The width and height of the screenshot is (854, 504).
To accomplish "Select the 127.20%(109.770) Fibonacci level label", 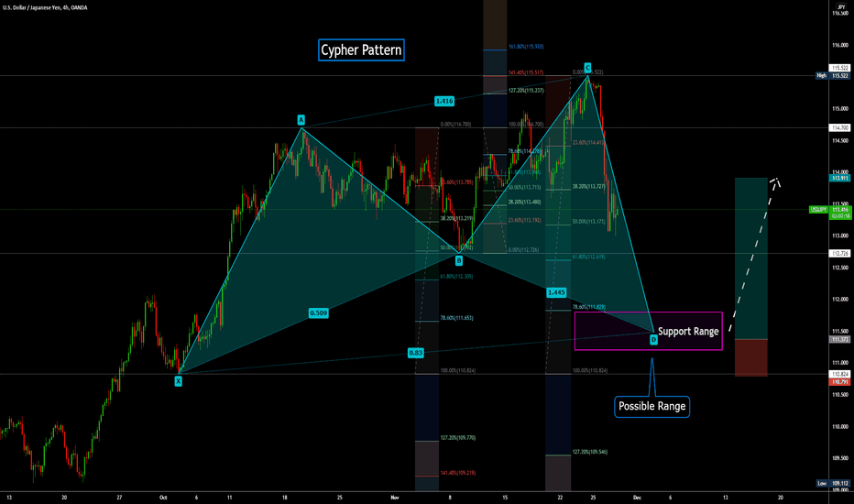I will (x=457, y=437).
